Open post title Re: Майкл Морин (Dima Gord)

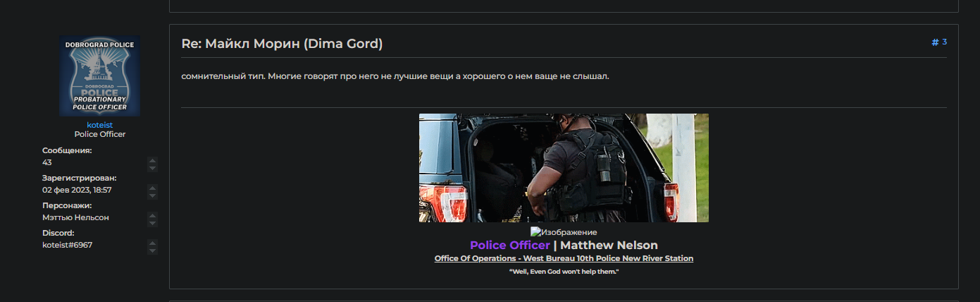tap(282, 44)
